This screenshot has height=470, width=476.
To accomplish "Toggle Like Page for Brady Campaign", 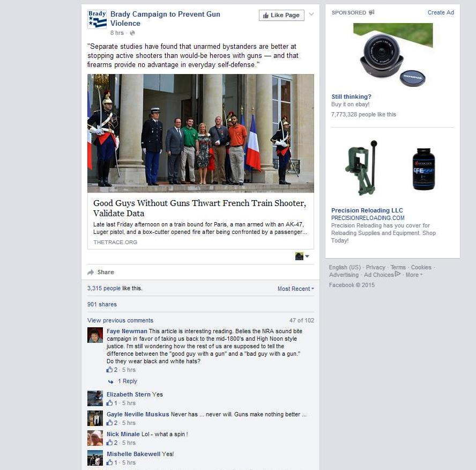I will pyautogui.click(x=281, y=15).
